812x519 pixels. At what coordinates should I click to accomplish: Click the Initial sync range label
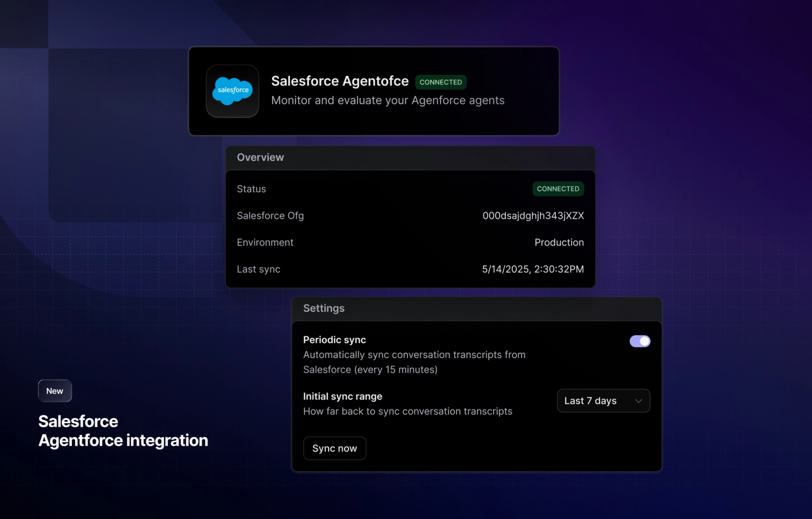343,396
